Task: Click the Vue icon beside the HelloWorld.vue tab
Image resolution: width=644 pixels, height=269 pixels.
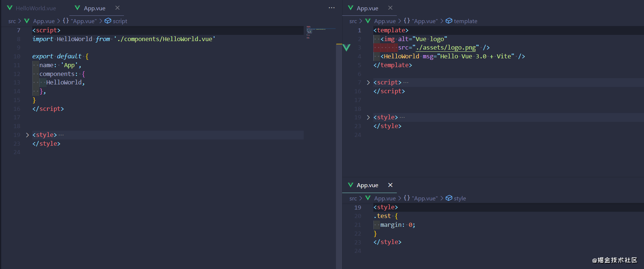Action: click(10, 8)
